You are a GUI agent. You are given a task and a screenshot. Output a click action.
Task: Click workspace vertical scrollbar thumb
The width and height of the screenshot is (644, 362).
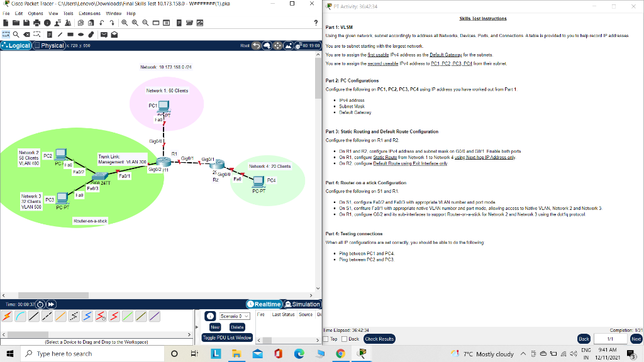pos(318,78)
